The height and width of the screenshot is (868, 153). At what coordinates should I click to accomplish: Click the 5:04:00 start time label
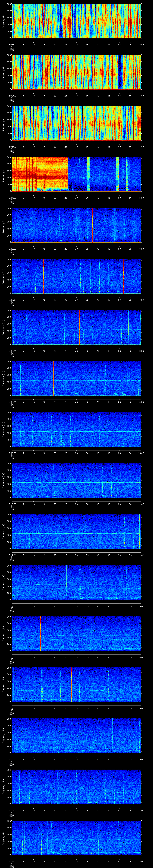click(12, 198)
